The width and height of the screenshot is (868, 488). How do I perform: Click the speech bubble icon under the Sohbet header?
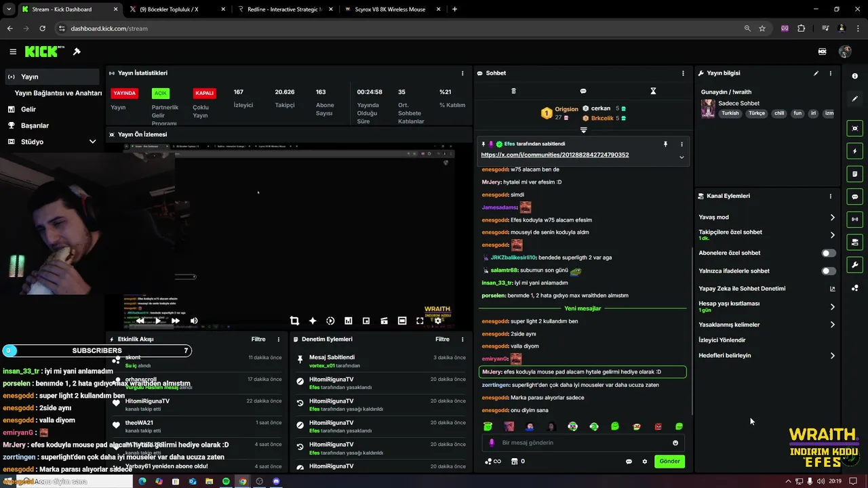583,91
